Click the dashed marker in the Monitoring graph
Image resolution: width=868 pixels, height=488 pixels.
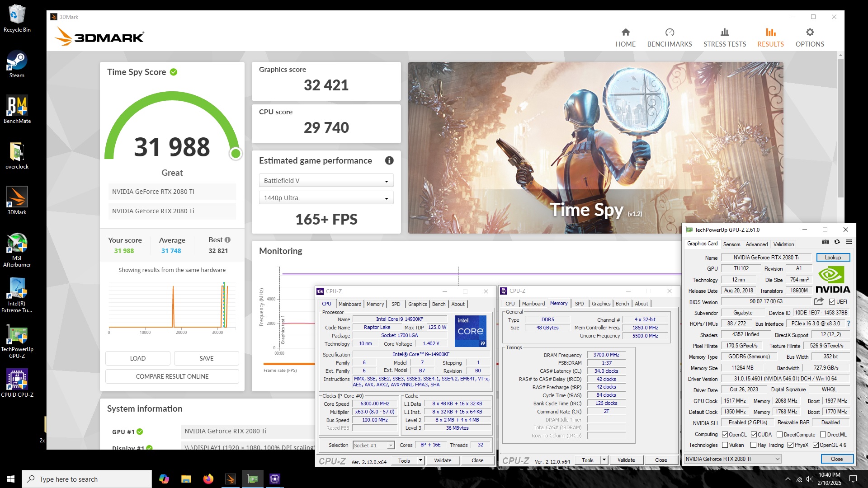[x=458, y=276]
